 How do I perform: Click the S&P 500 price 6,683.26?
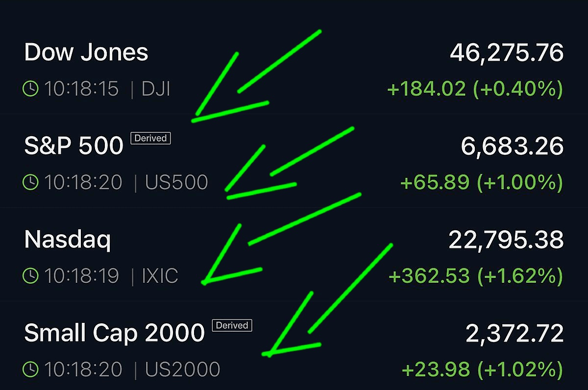(513, 146)
